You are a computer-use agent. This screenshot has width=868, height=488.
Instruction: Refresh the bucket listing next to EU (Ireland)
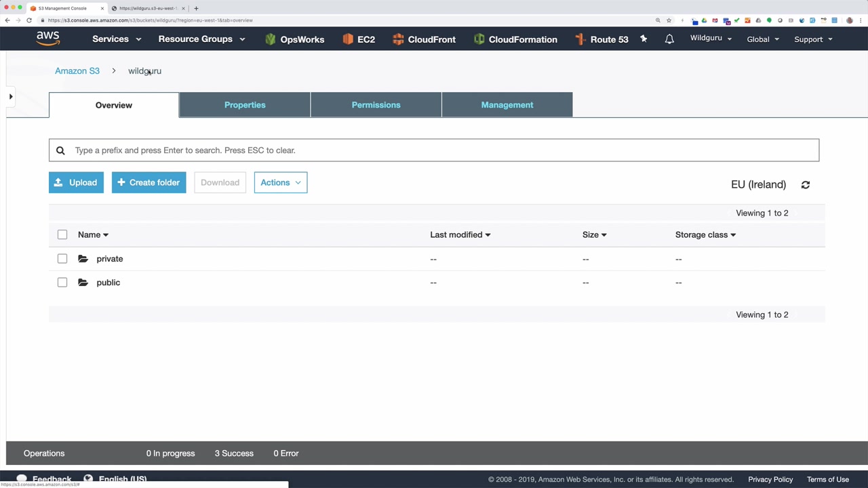pyautogui.click(x=806, y=184)
